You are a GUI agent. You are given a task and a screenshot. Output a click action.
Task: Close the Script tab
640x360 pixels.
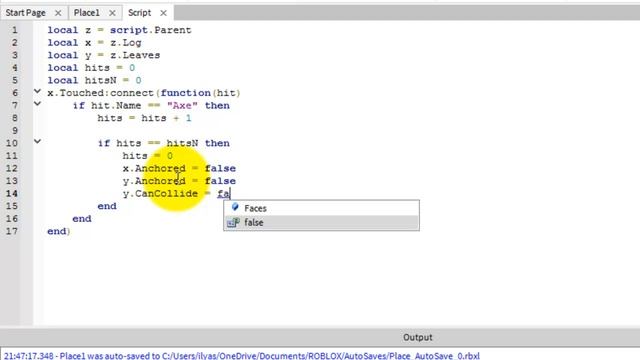pos(163,13)
